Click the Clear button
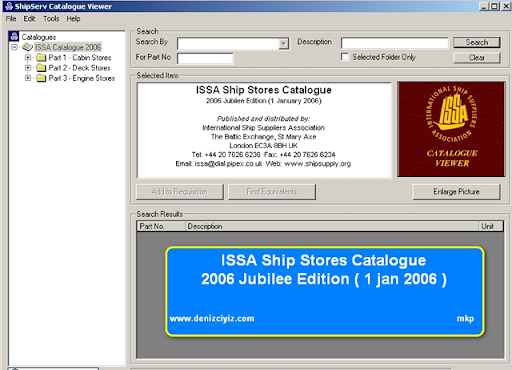The image size is (512, 370). [477, 58]
